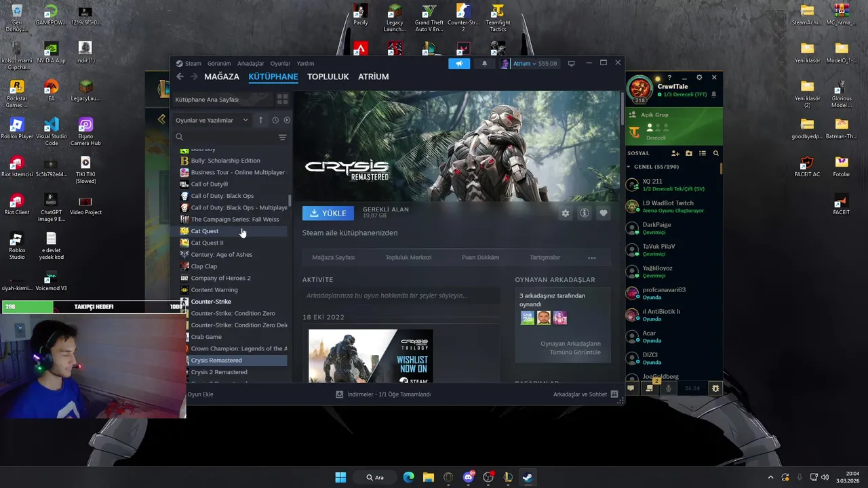Open Steam notifications bell
This screenshot has width=868, height=488.
[x=484, y=64]
